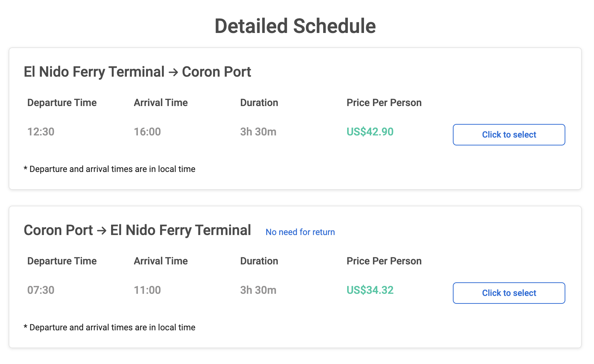Click the 11:00 arrival time

(147, 290)
